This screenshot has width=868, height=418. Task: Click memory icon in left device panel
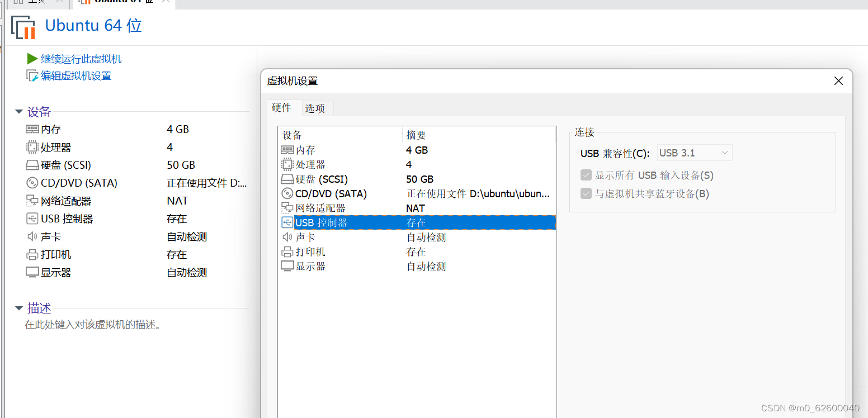click(x=32, y=129)
